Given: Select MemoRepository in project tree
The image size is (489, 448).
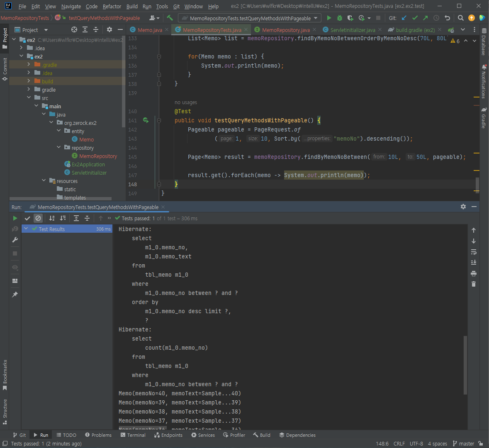Looking at the screenshot, I should [98, 156].
